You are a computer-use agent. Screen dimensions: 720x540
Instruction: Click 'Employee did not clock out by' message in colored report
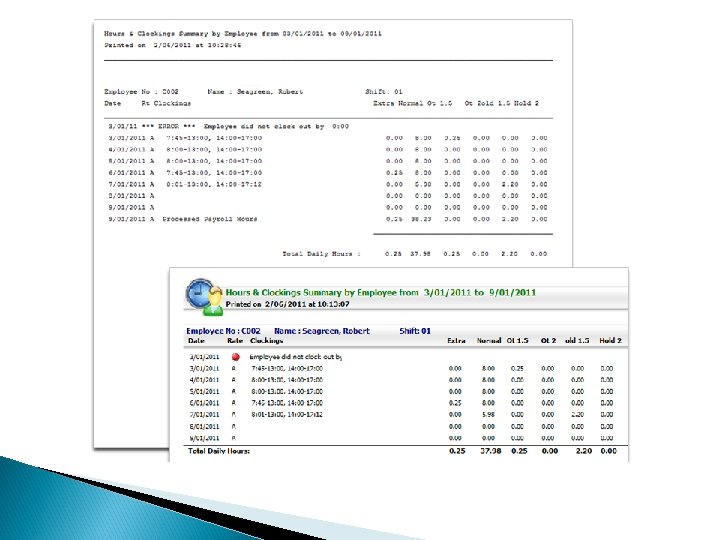[296, 357]
